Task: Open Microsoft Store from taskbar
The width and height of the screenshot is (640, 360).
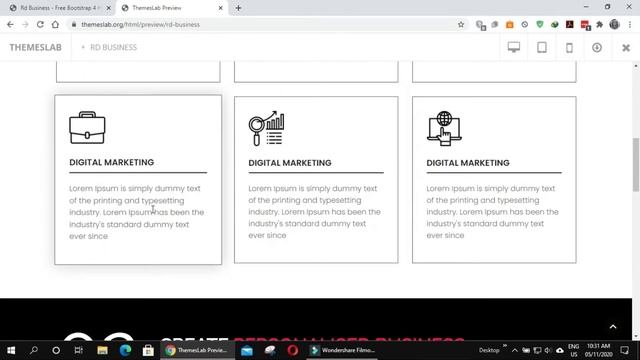Action: point(148,350)
